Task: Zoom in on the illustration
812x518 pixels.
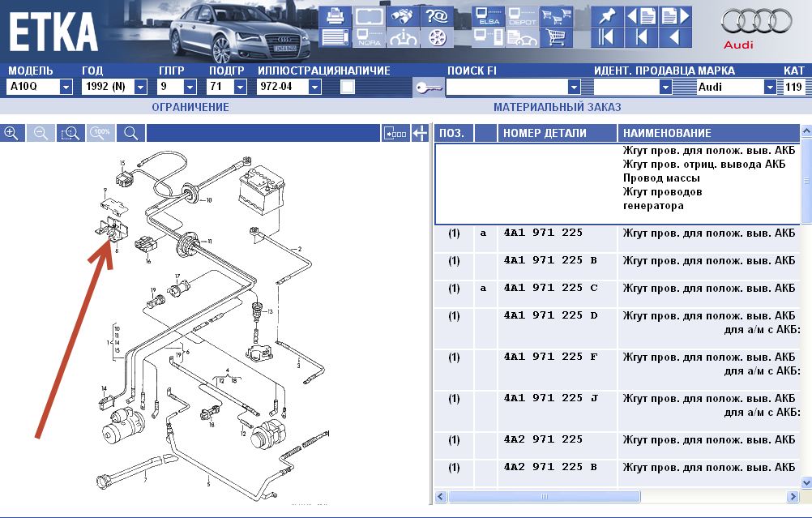Action: (x=11, y=133)
